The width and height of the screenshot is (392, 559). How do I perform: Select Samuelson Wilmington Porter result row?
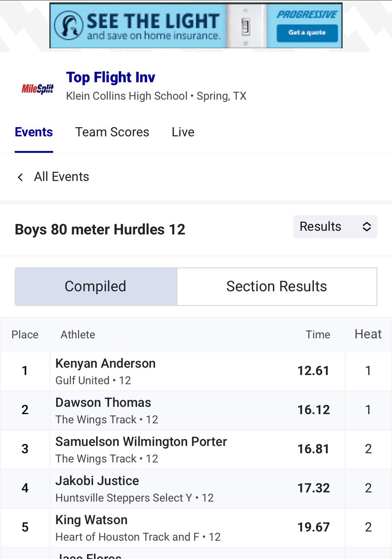pyautogui.click(x=196, y=449)
